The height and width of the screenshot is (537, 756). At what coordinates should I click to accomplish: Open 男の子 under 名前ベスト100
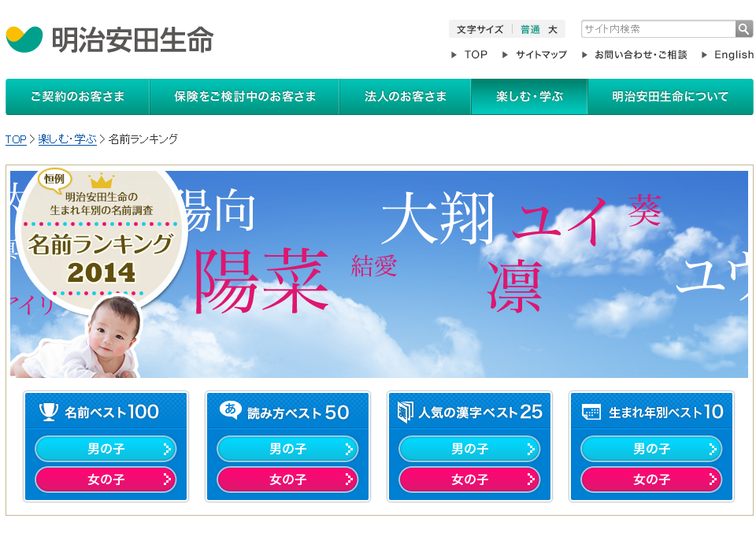tap(106, 449)
